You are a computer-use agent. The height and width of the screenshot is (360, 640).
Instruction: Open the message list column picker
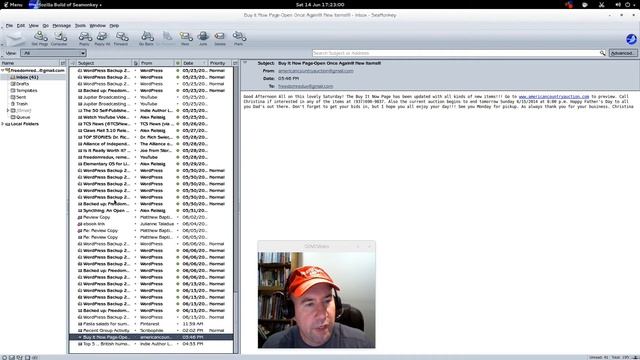235,63
